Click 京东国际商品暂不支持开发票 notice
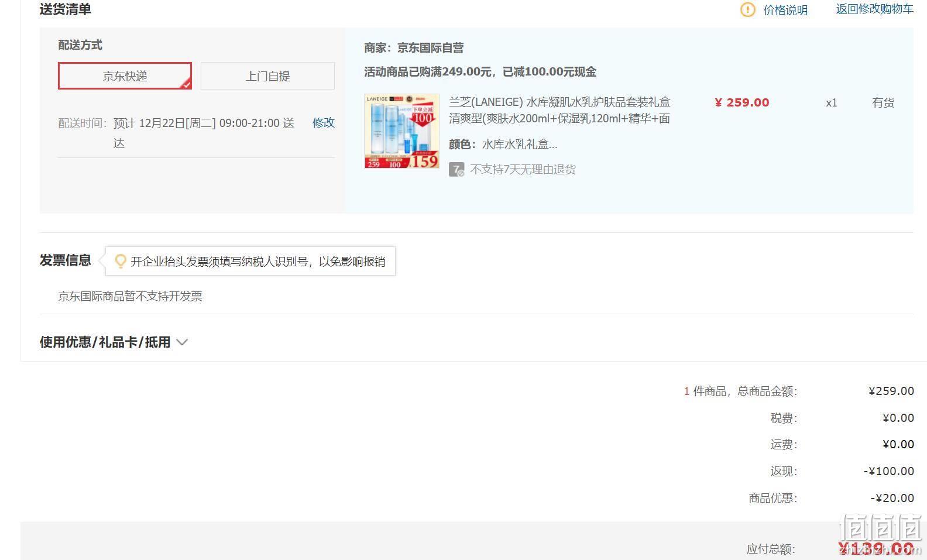 (x=130, y=296)
